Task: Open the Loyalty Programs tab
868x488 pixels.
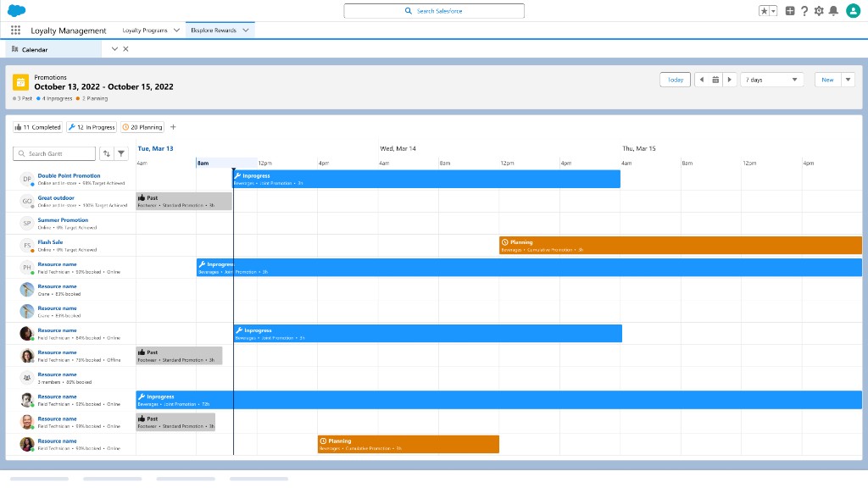Action: click(x=144, y=30)
